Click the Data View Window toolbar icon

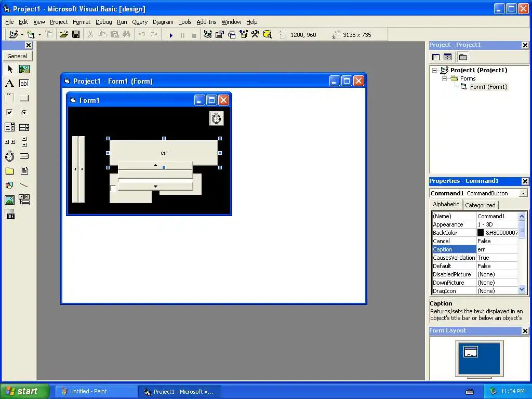[268, 35]
